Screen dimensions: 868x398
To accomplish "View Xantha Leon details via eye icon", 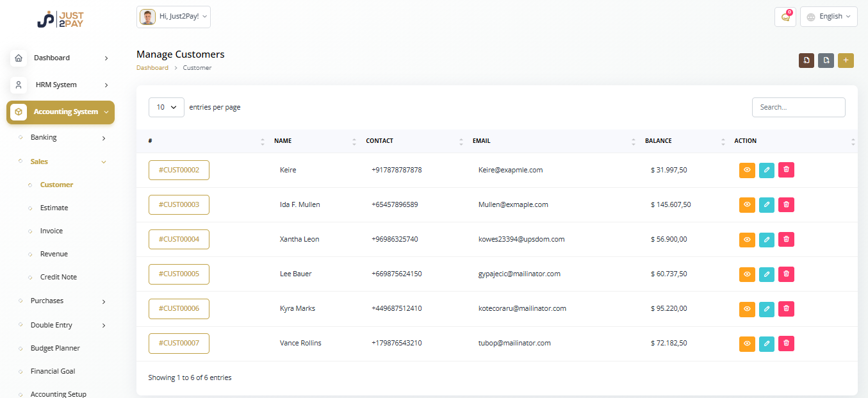I will 747,240.
